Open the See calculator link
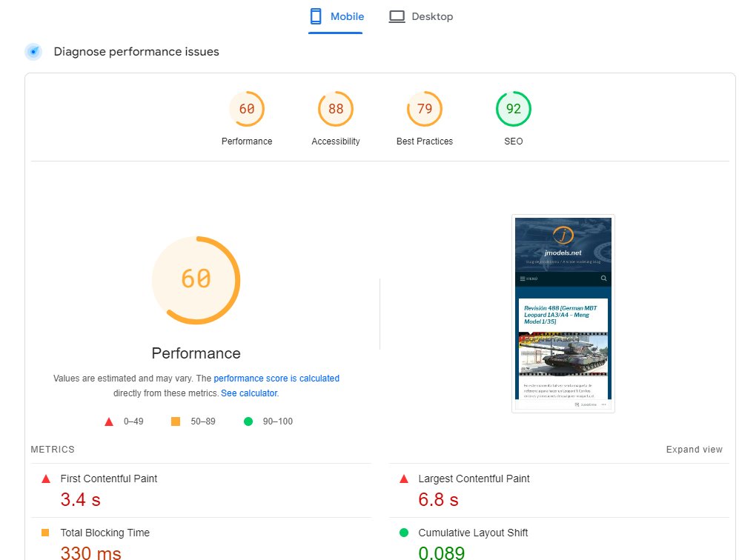This screenshot has width=739, height=560. pos(249,393)
